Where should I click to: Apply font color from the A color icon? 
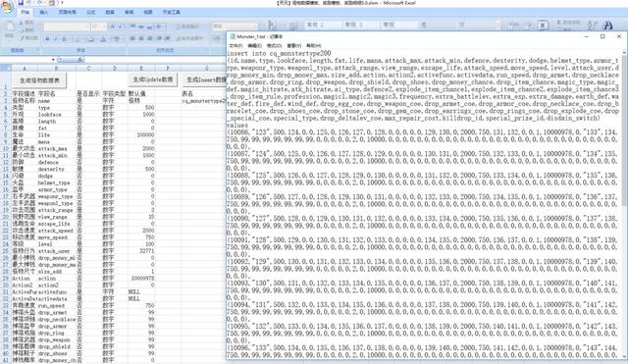(104, 39)
